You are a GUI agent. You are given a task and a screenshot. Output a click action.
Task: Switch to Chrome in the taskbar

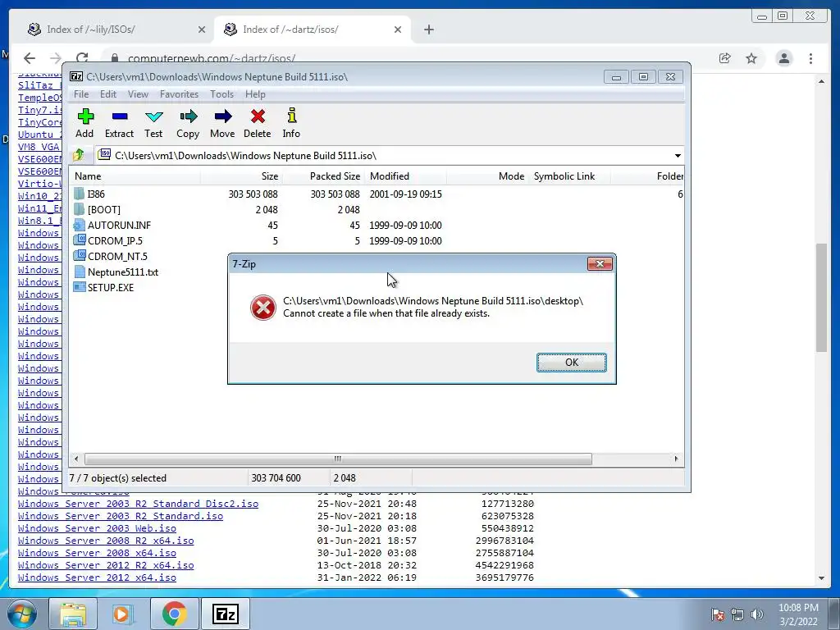[174, 614]
